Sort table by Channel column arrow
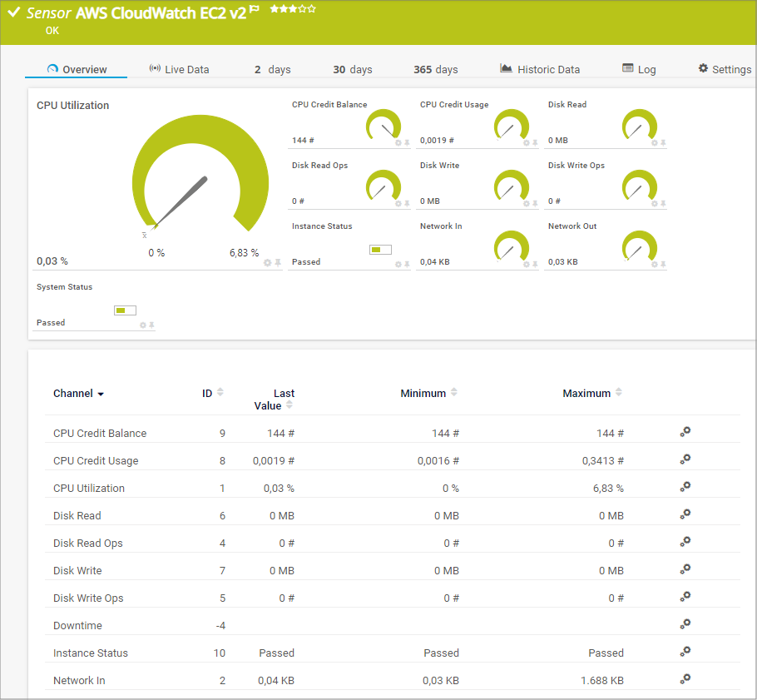 coord(101,394)
